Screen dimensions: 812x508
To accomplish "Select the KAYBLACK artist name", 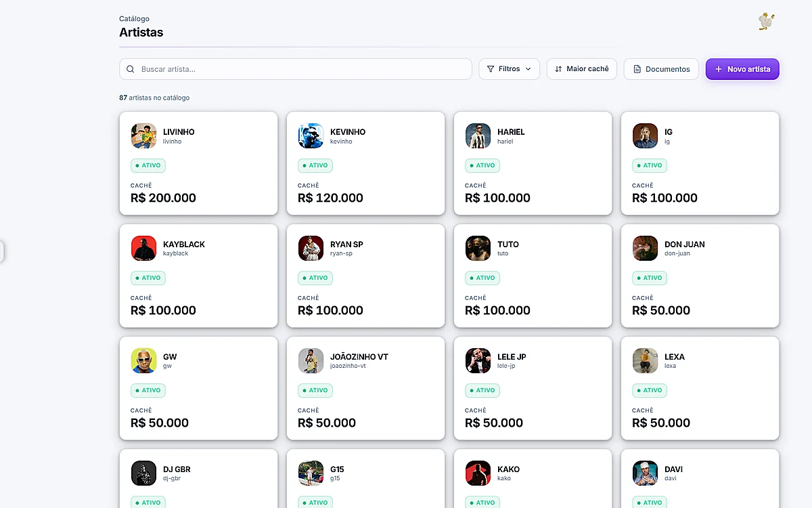I will 184,245.
